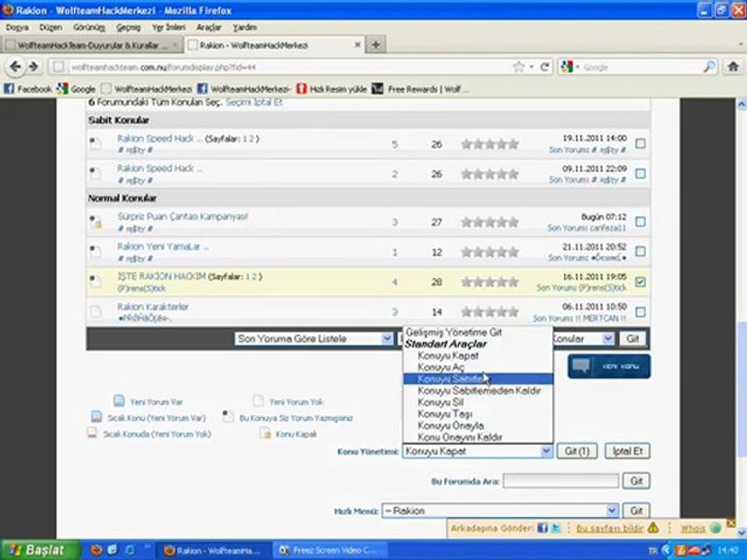The width and height of the screenshot is (747, 560).
Task: Open the Konu Yönetimi dropdown
Action: pyautogui.click(x=477, y=451)
